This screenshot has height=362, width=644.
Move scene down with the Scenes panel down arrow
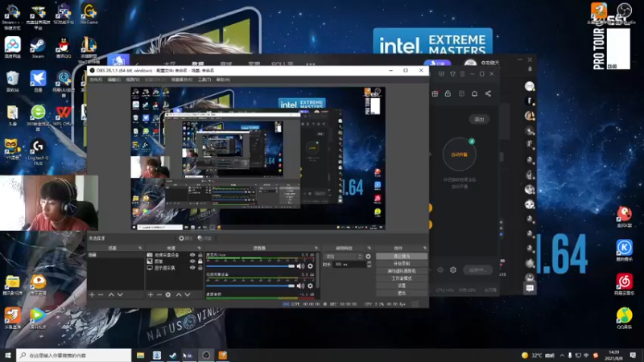(120, 294)
